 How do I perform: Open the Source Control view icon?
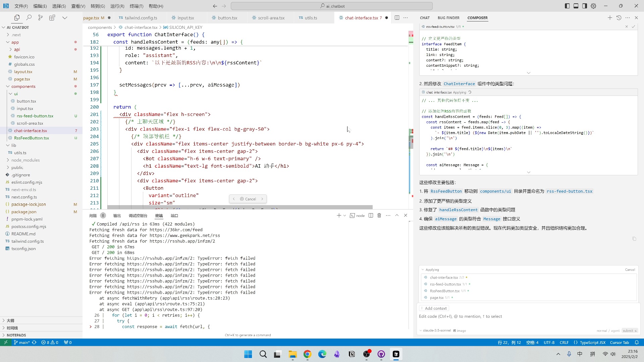[x=40, y=18]
